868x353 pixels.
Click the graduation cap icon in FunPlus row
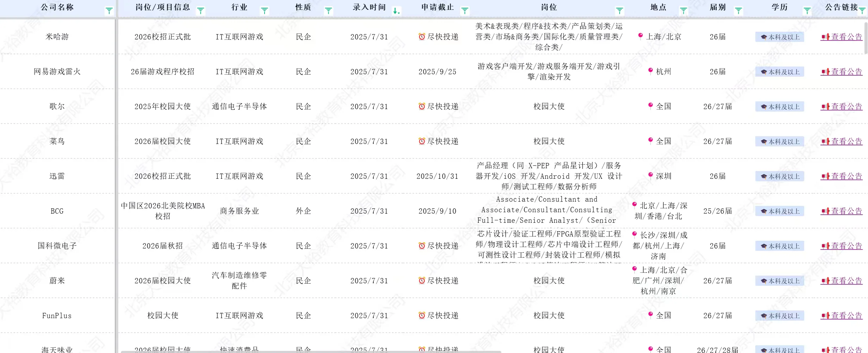[x=764, y=316]
